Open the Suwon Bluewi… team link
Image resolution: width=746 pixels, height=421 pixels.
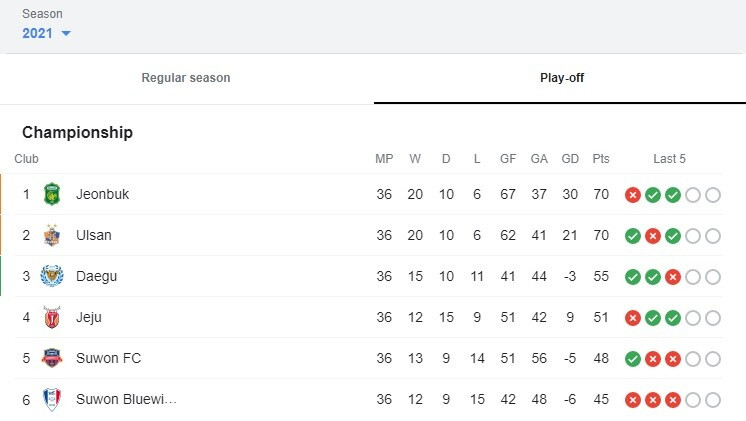tap(126, 399)
